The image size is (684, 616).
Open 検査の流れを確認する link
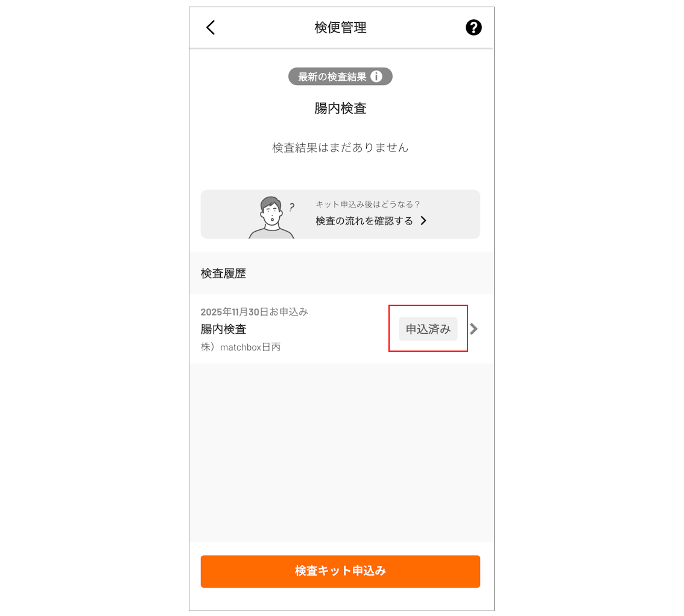pos(364,221)
